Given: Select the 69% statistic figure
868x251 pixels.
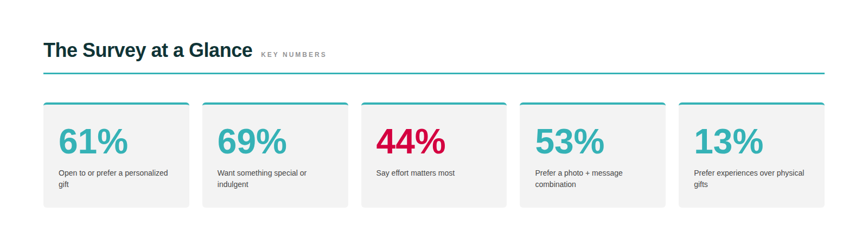Looking at the screenshot, I should [x=252, y=141].
